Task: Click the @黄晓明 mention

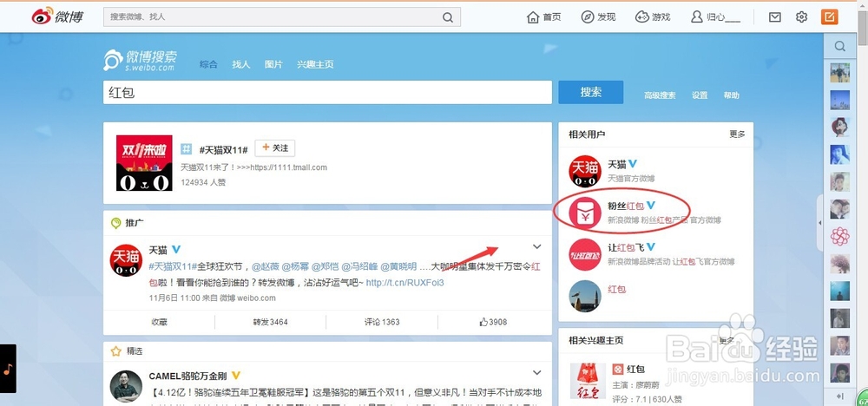Action: click(x=398, y=266)
